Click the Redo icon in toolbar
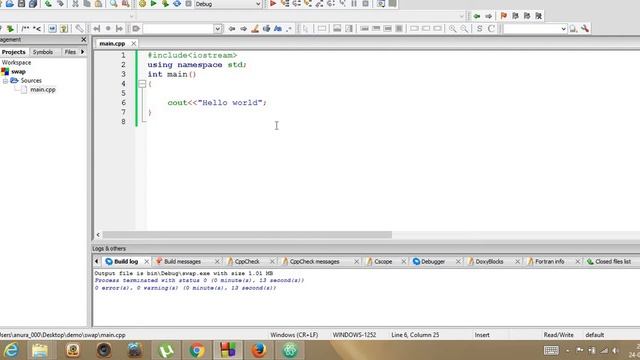The height and width of the screenshot is (360, 640). tap(60, 4)
